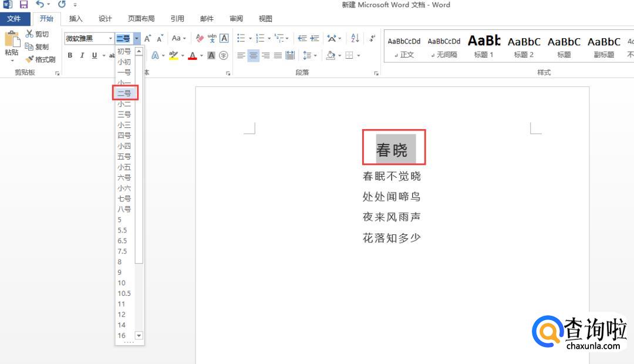Click the Paste icon in clipboard group
634x364 pixels.
(x=11, y=42)
